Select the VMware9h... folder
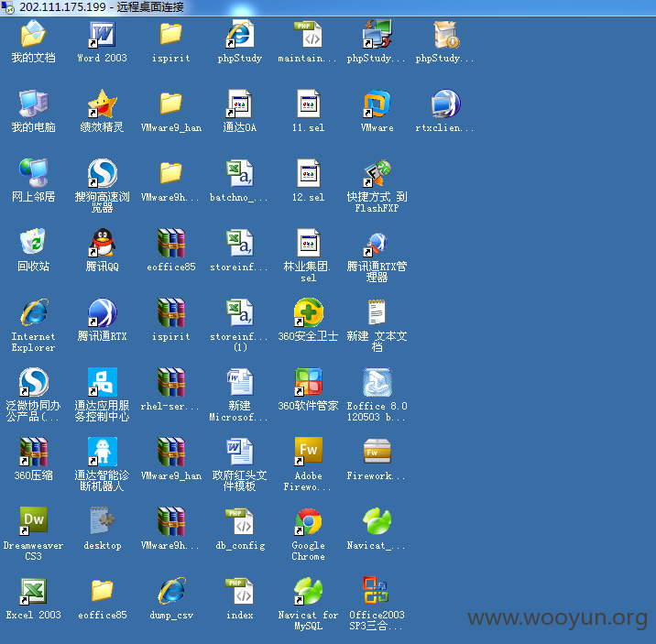 click(170, 173)
